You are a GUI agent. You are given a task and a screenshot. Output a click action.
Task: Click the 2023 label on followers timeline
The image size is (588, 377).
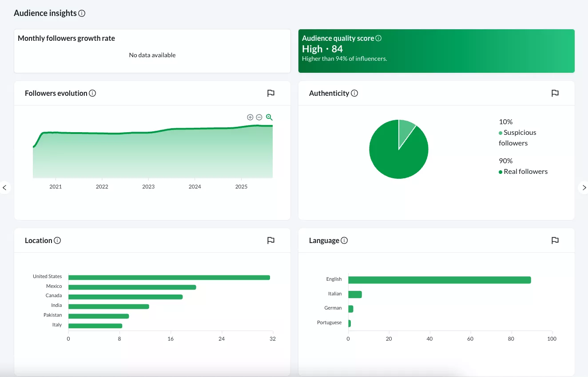click(x=148, y=187)
